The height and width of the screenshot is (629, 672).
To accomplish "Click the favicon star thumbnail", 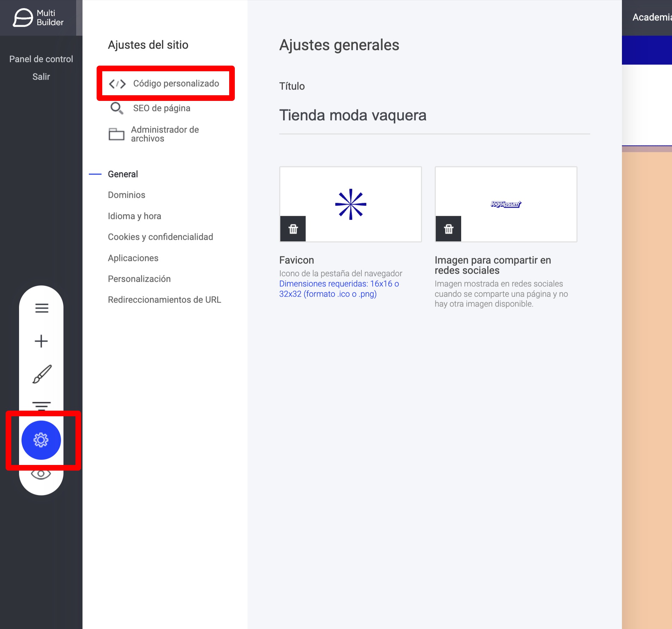I will [x=350, y=204].
